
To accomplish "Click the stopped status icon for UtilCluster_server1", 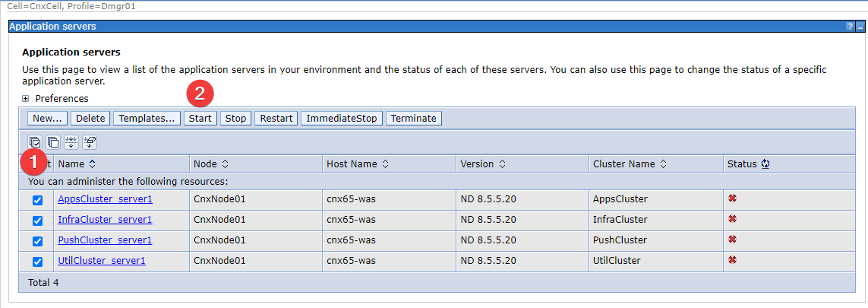I will tap(733, 260).
